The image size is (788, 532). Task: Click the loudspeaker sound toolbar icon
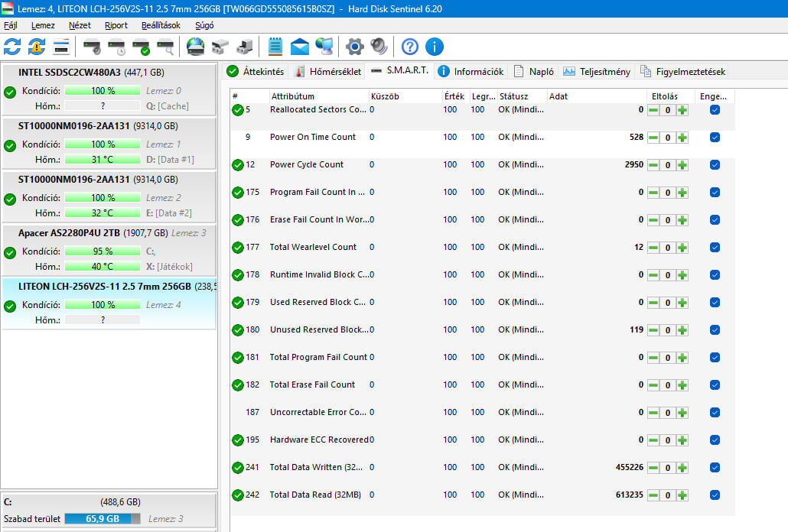point(379,47)
